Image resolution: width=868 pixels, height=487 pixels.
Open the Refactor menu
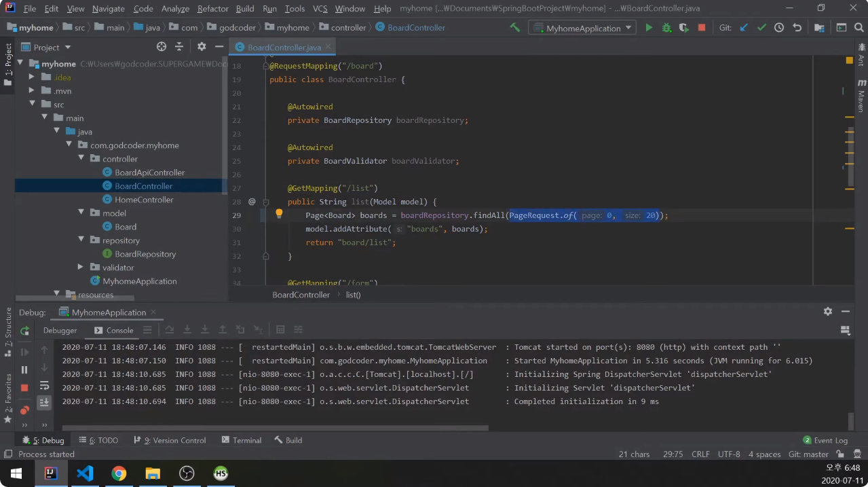point(212,9)
